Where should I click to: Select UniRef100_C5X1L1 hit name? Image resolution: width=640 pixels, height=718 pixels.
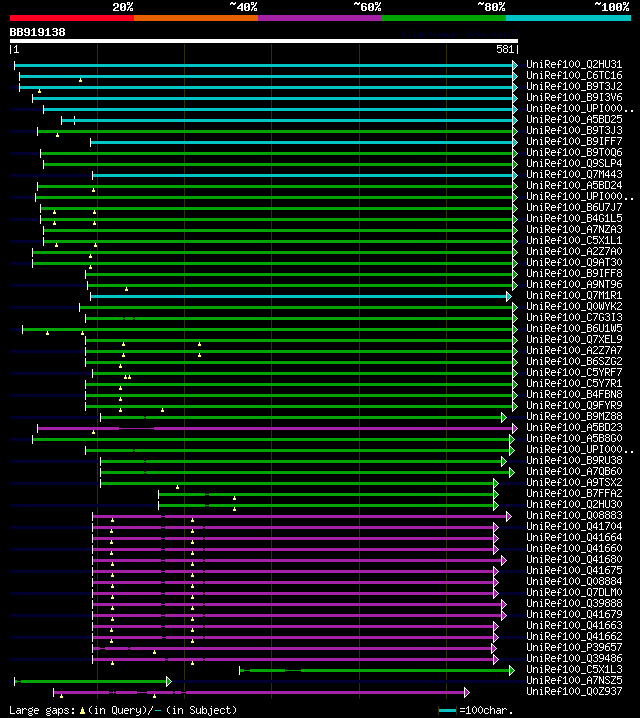(574, 240)
